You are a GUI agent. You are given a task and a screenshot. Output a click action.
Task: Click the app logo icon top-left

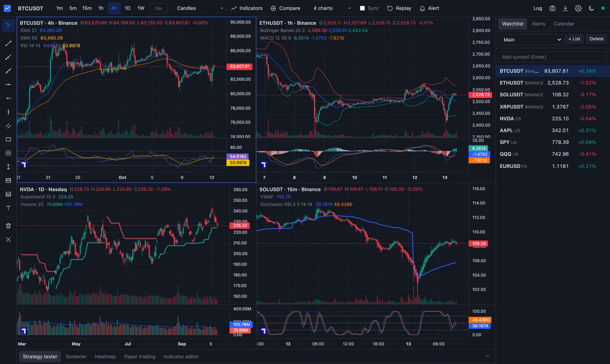coord(7,8)
